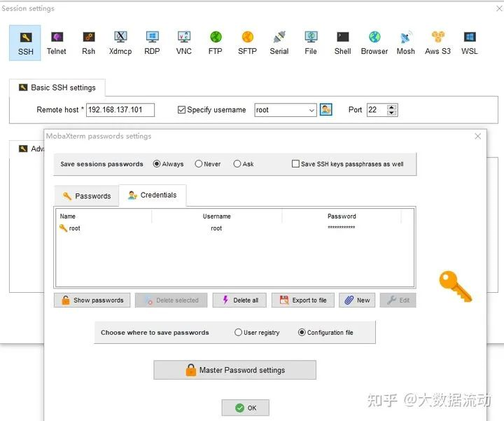Select Ask for saving sessions passwords
This screenshot has height=421, width=504.
[x=237, y=164]
